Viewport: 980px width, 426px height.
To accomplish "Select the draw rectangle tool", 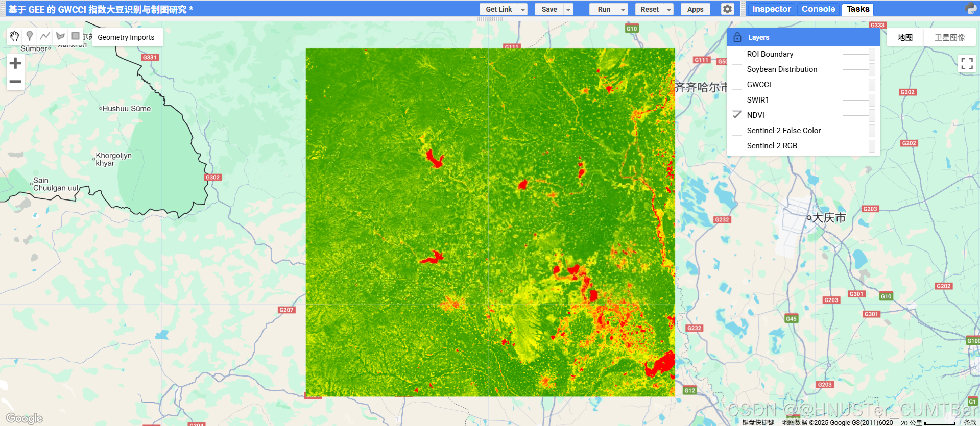I will (76, 36).
